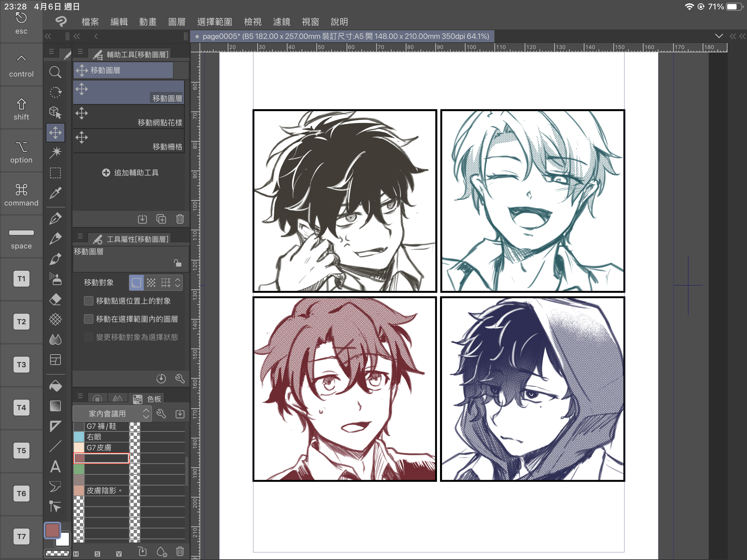Viewport: 747px width, 560px height.
Task: Tap the esc undo key button
Action: [x=21, y=23]
